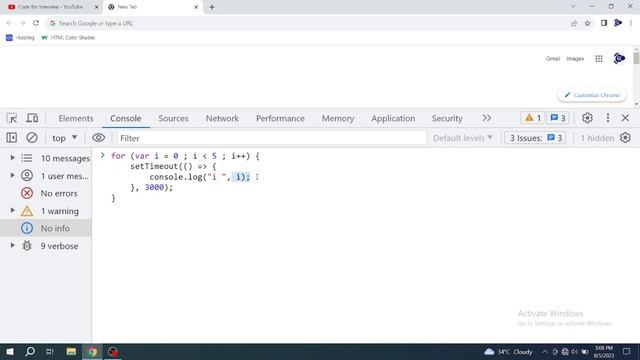Click the warning count badge
The height and width of the screenshot is (360, 640).
[x=533, y=118]
